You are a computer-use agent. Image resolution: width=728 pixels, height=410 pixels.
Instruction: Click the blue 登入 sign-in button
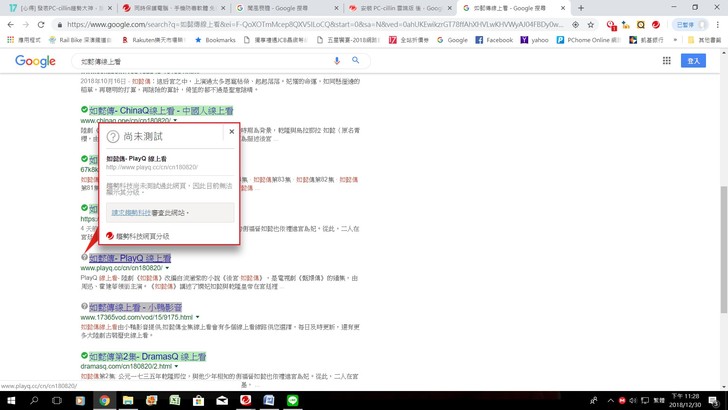coord(693,61)
